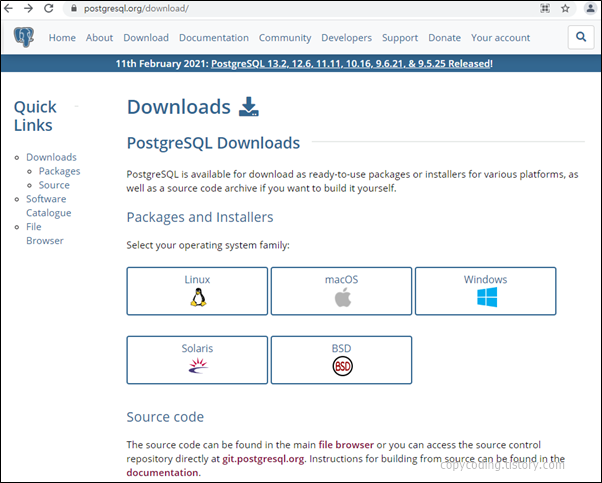This screenshot has height=483, width=602.
Task: Select the Solaris operating system box
Action: point(197,360)
